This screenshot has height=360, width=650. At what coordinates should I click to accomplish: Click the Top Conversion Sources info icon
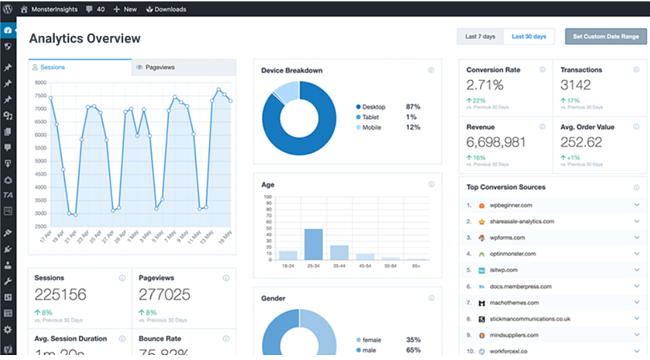tap(636, 187)
